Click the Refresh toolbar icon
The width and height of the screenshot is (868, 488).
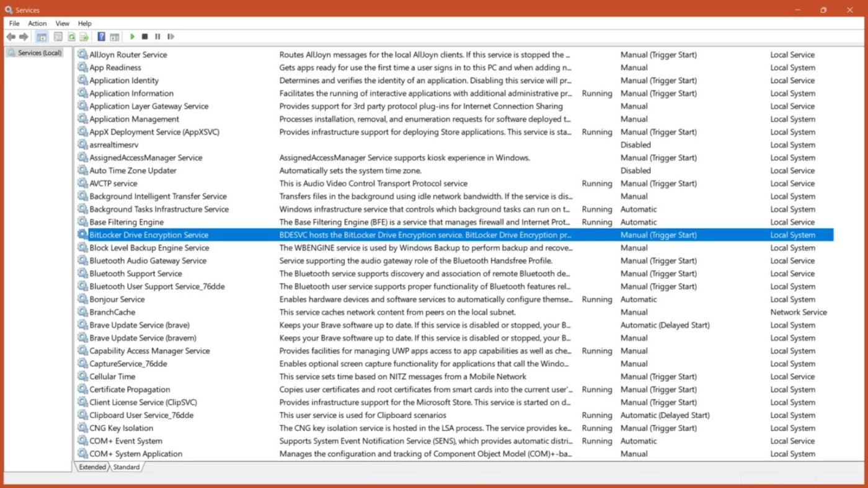pyautogui.click(x=71, y=37)
